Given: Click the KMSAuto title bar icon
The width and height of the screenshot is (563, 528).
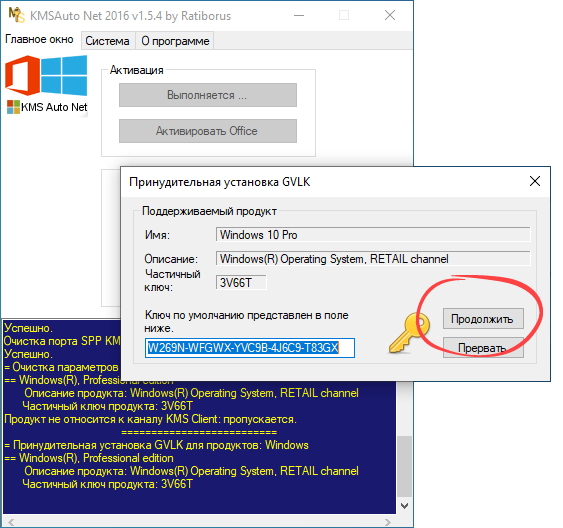Looking at the screenshot, I should click(x=16, y=15).
